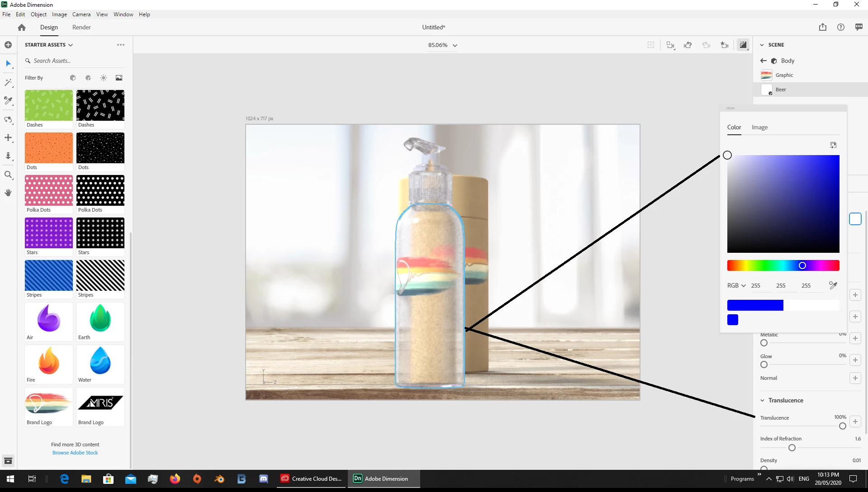Image resolution: width=868 pixels, height=492 pixels.
Task: Open the Window menu
Action: pyautogui.click(x=123, y=14)
